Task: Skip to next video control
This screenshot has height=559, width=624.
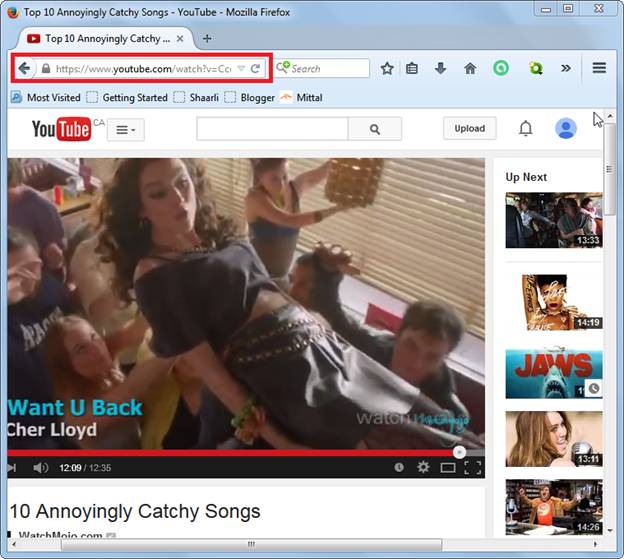Action: [x=12, y=468]
